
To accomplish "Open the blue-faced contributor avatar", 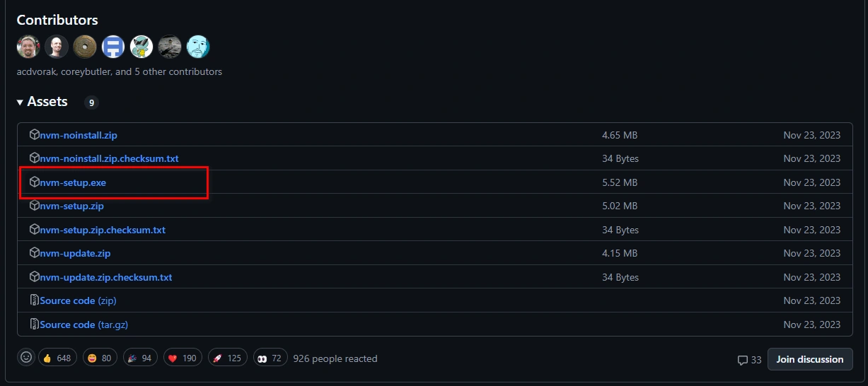I will click(198, 47).
